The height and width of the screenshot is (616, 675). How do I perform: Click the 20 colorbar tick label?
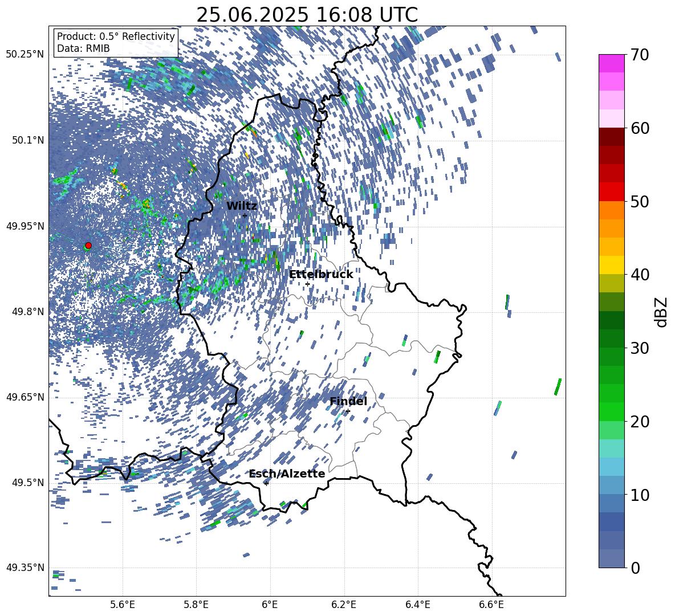click(x=640, y=421)
